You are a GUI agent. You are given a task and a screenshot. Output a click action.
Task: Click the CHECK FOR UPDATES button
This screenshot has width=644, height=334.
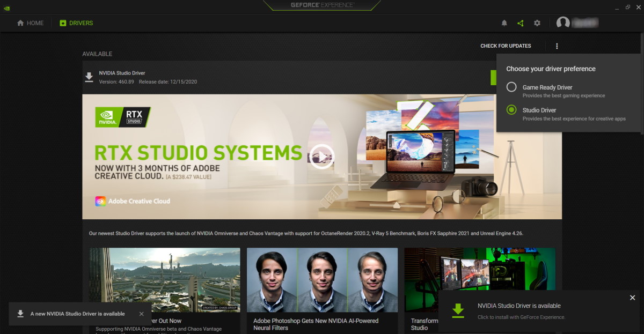506,46
